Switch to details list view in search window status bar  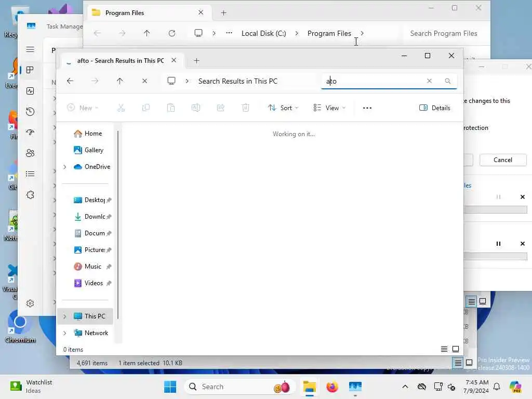(444, 349)
